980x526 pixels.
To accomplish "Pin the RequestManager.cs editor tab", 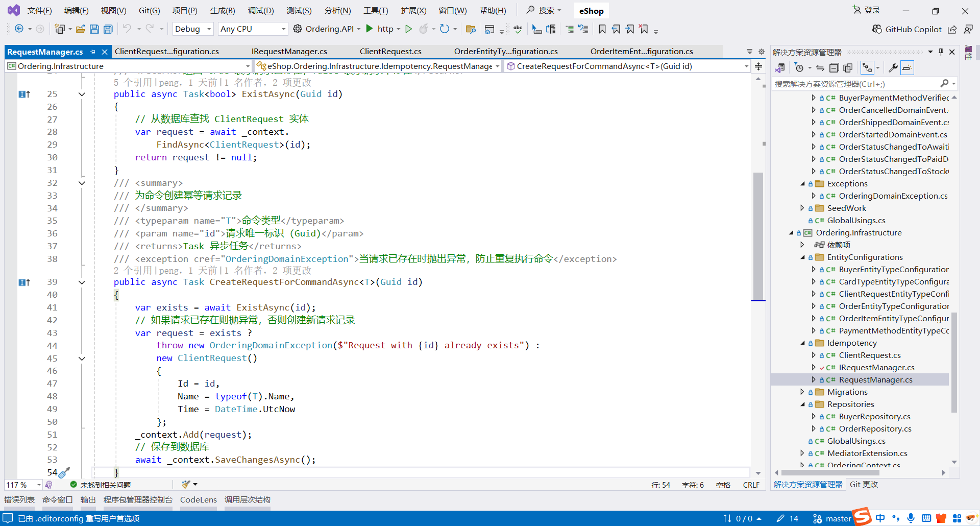I will point(93,52).
